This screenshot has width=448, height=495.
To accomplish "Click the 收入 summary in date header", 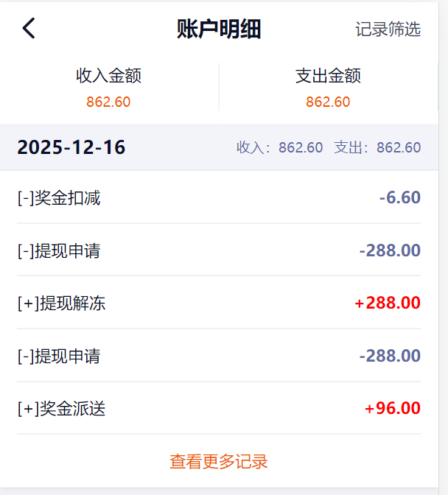I will coord(279,147).
